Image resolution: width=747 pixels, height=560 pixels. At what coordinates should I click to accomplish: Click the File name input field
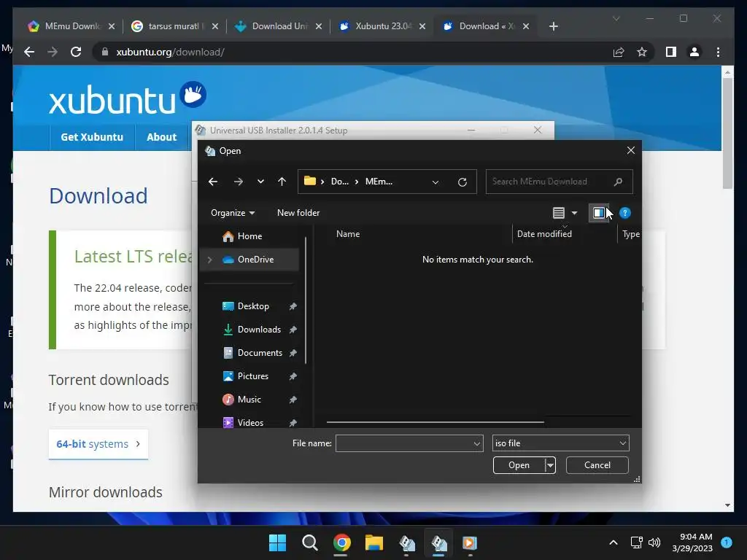(x=404, y=443)
